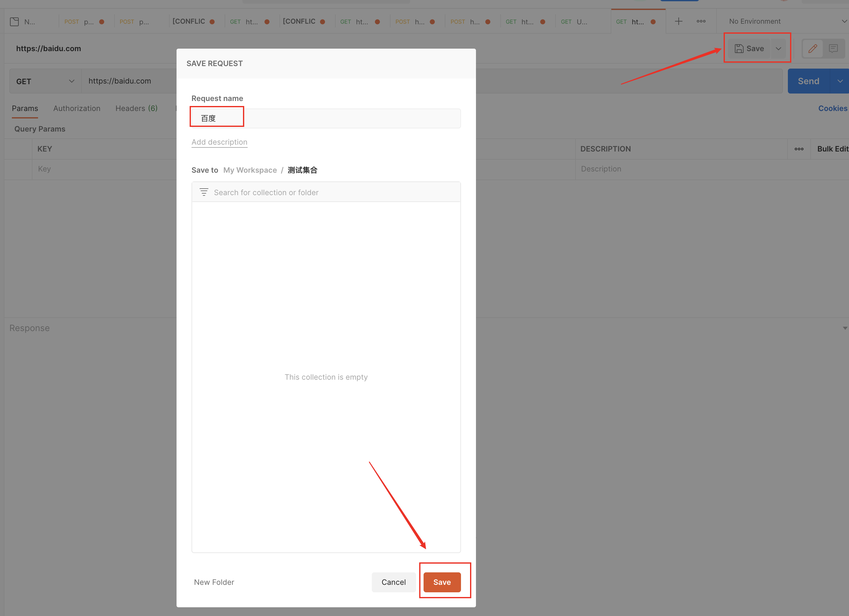Expand the Send button dropdown arrow
This screenshot has width=849, height=616.
pos(840,81)
